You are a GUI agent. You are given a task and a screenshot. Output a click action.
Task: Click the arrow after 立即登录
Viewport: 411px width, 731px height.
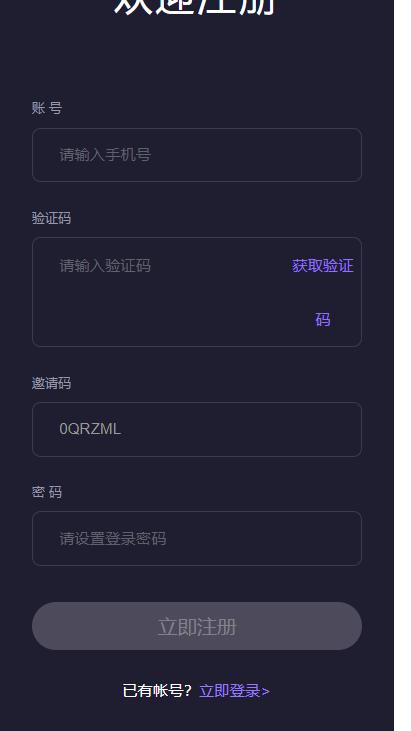(x=266, y=692)
